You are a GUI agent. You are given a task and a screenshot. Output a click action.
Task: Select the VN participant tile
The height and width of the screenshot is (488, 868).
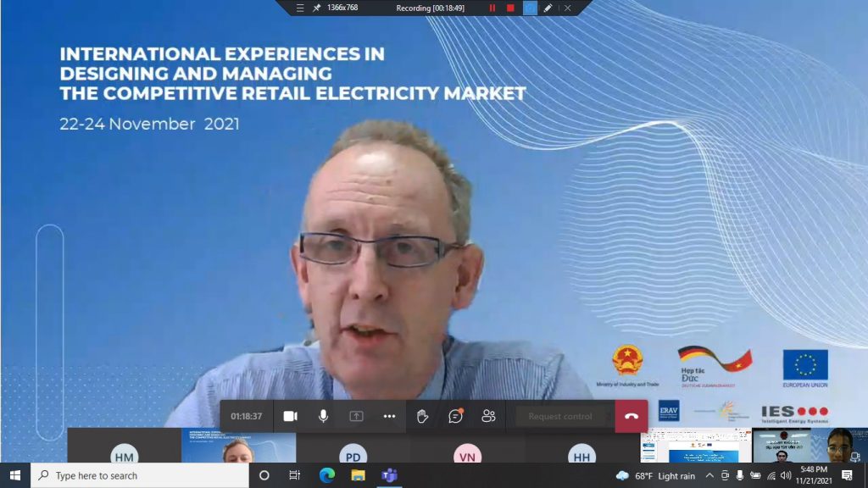pos(467,454)
